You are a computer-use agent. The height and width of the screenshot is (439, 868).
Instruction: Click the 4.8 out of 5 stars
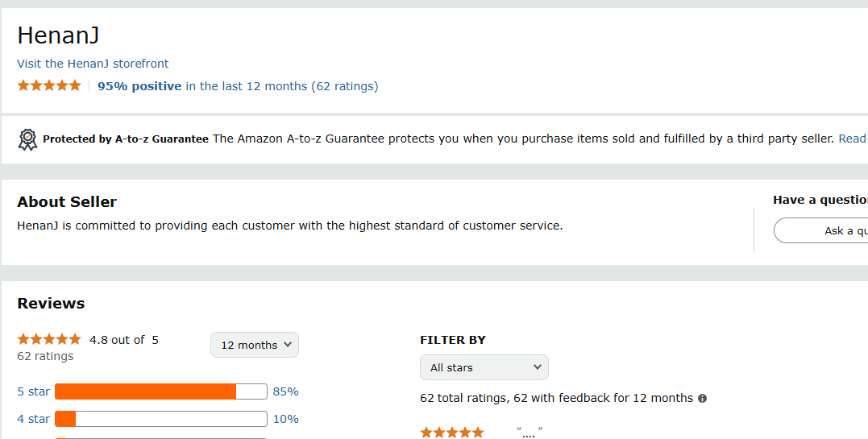49,339
